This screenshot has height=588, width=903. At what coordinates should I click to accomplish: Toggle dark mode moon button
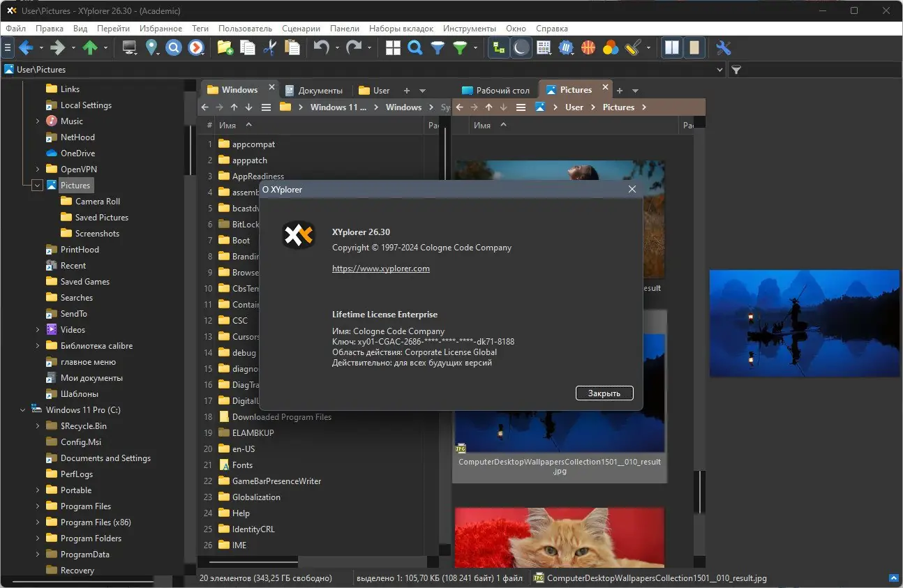tap(521, 47)
